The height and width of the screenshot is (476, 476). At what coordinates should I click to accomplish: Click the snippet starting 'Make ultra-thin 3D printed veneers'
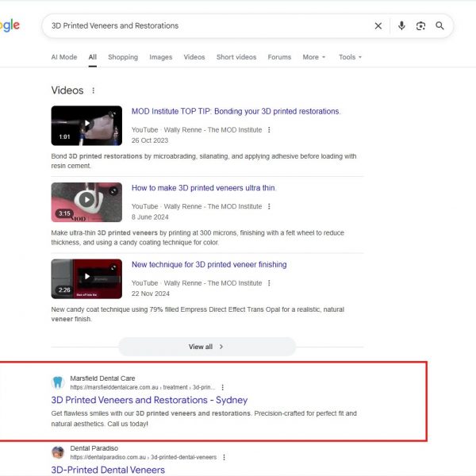[x=198, y=237]
